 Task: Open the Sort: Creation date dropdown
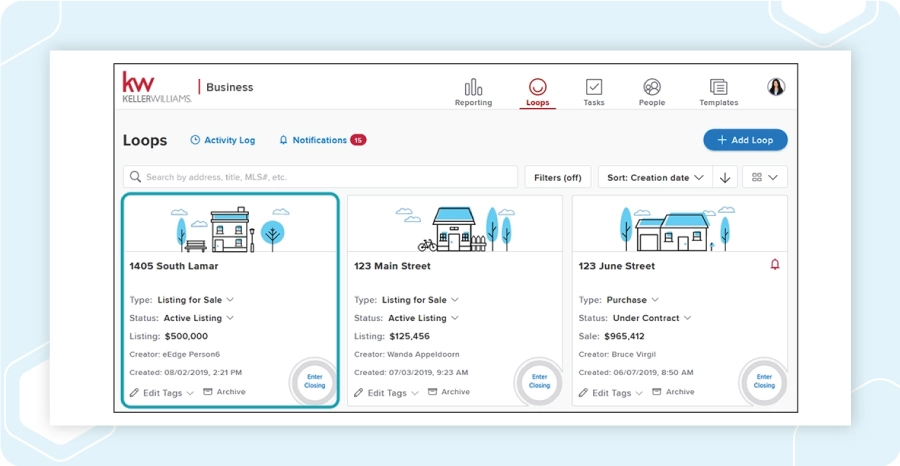tap(655, 177)
